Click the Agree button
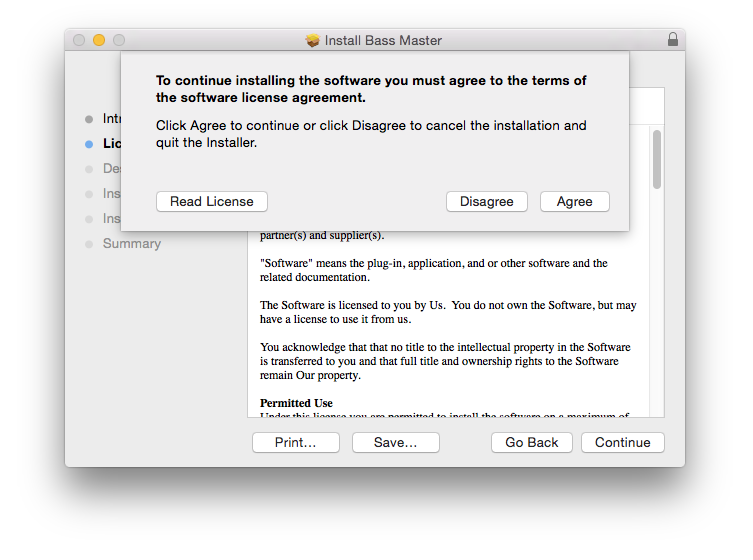 coord(574,201)
